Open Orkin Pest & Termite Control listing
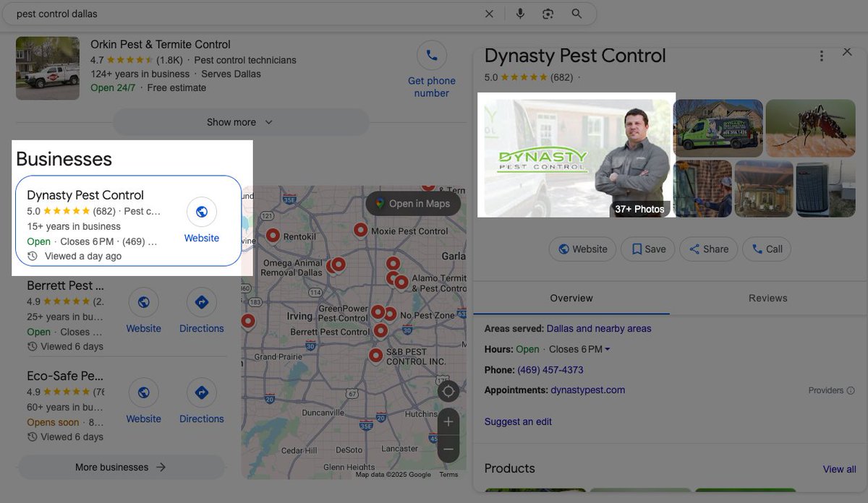The image size is (868, 503). tap(161, 44)
